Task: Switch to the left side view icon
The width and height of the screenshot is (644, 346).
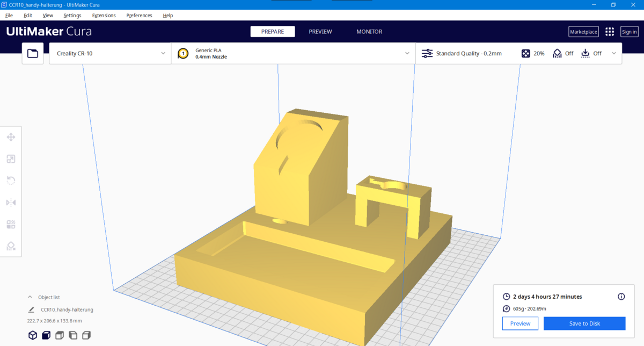Action: (73, 335)
